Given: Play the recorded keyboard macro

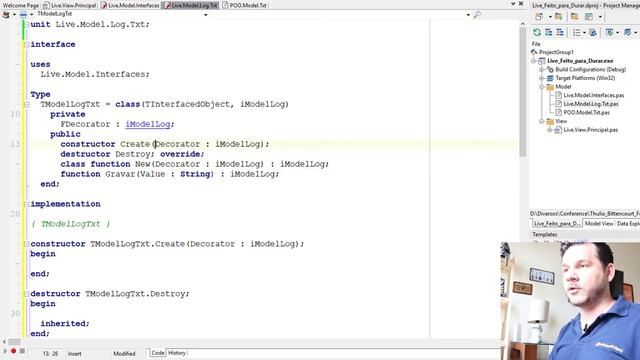Looking at the screenshot, I should (5, 351).
